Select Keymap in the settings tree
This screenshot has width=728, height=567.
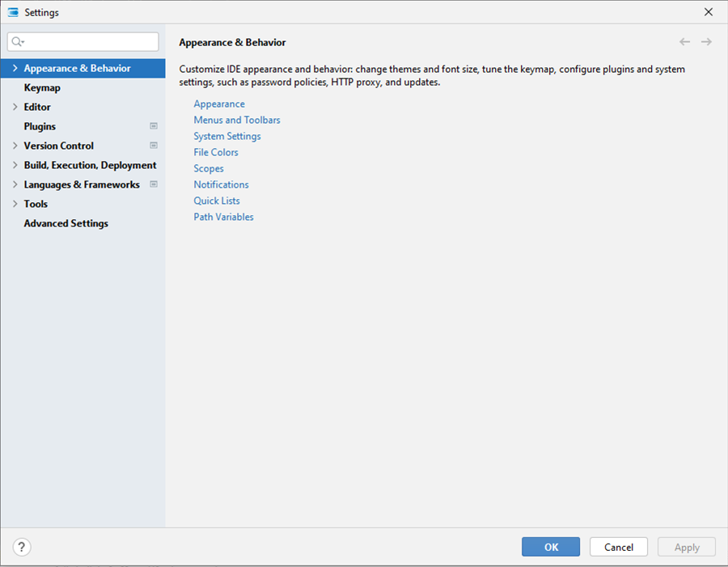[x=42, y=87]
